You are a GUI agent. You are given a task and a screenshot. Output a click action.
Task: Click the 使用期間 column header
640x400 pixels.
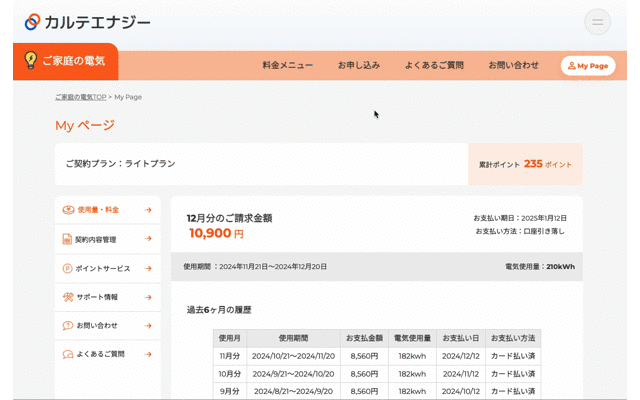[293, 338]
